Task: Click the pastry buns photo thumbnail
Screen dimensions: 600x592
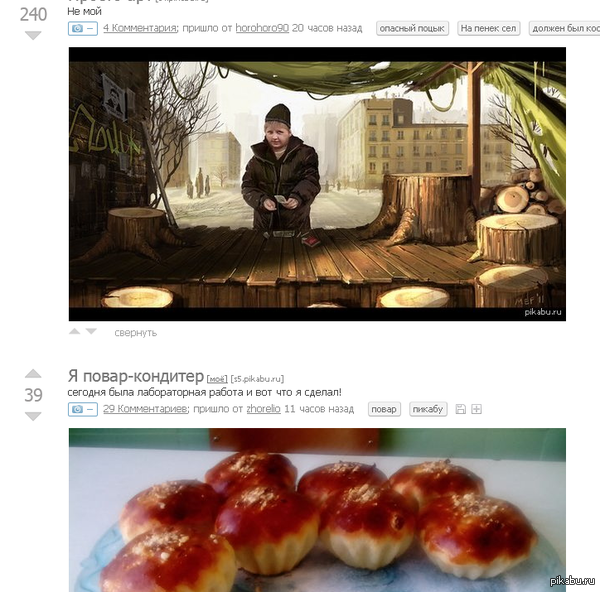Action: 317,510
